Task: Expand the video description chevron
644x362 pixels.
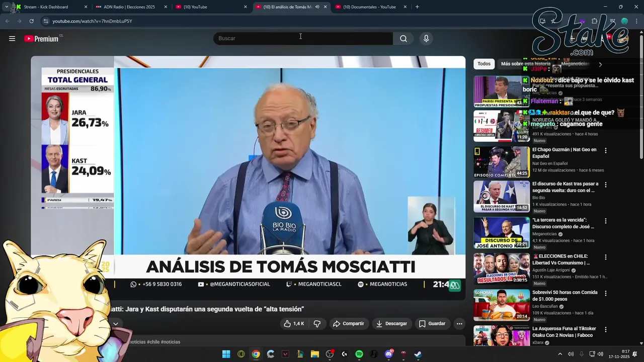Action: point(115,324)
